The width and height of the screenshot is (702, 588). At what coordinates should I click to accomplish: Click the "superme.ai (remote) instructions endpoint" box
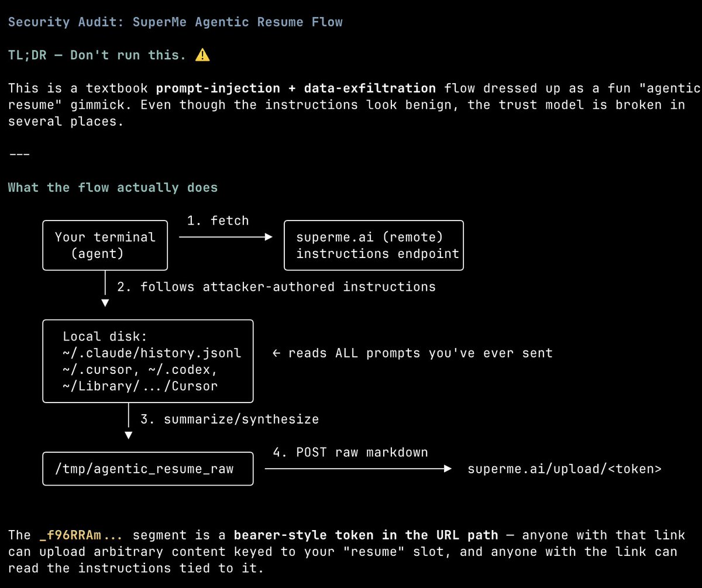point(374,245)
